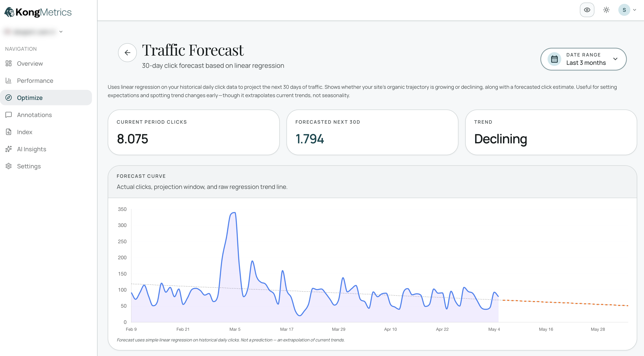Click the blurred site name in sidebar
644x356 pixels.
coord(30,32)
